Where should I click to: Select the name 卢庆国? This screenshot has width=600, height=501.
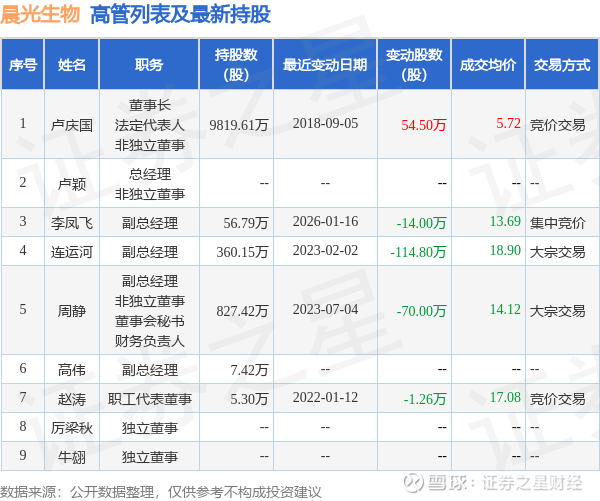click(72, 125)
